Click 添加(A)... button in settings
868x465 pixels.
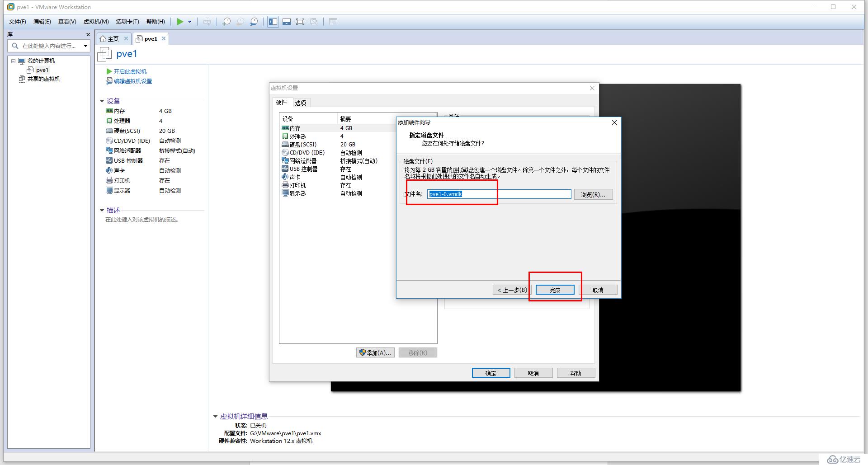(376, 352)
